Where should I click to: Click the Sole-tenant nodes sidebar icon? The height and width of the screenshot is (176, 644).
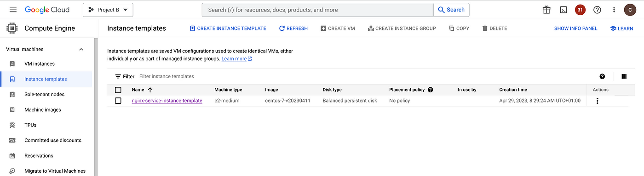tap(12, 94)
